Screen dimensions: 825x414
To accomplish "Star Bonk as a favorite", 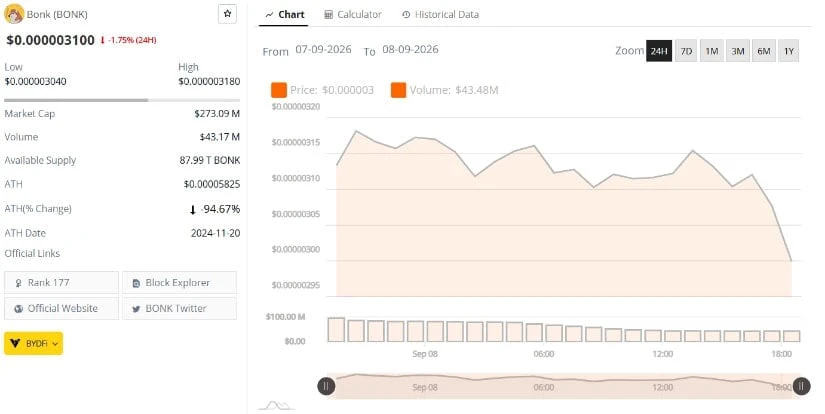I will tap(227, 14).
